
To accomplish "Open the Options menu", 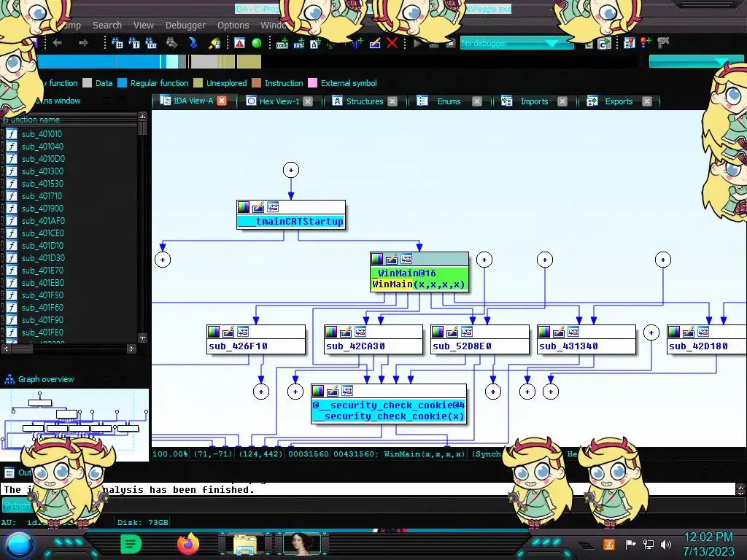I will tap(233, 26).
